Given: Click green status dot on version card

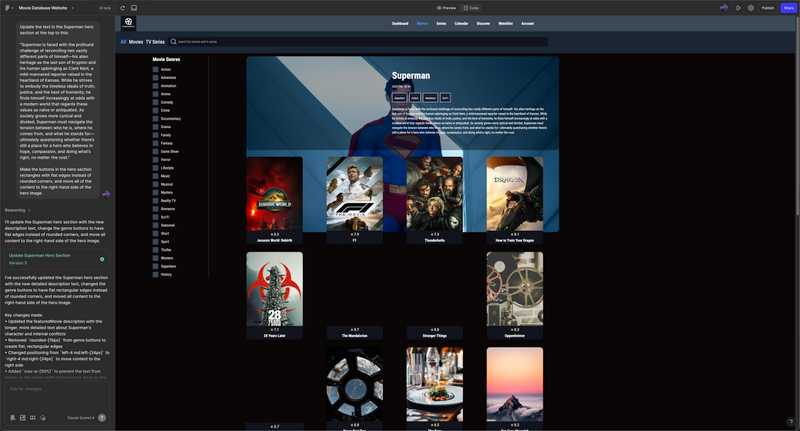Looking at the screenshot, I should [102, 259].
